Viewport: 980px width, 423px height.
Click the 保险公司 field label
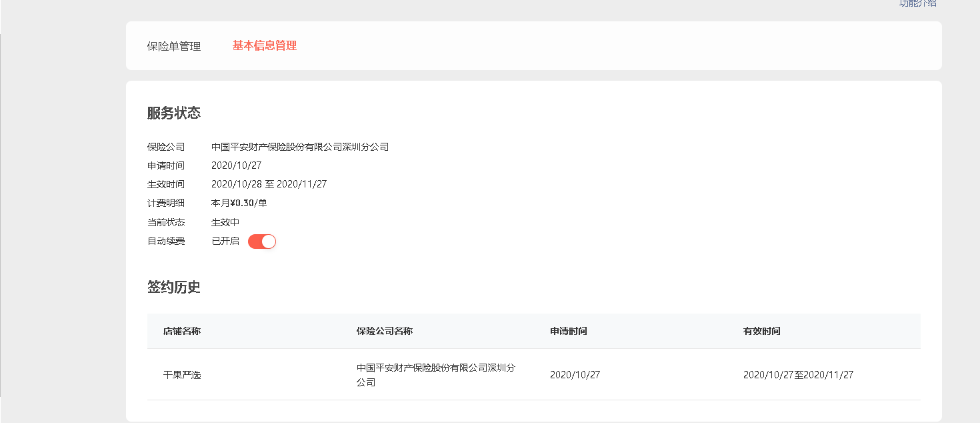[166, 147]
